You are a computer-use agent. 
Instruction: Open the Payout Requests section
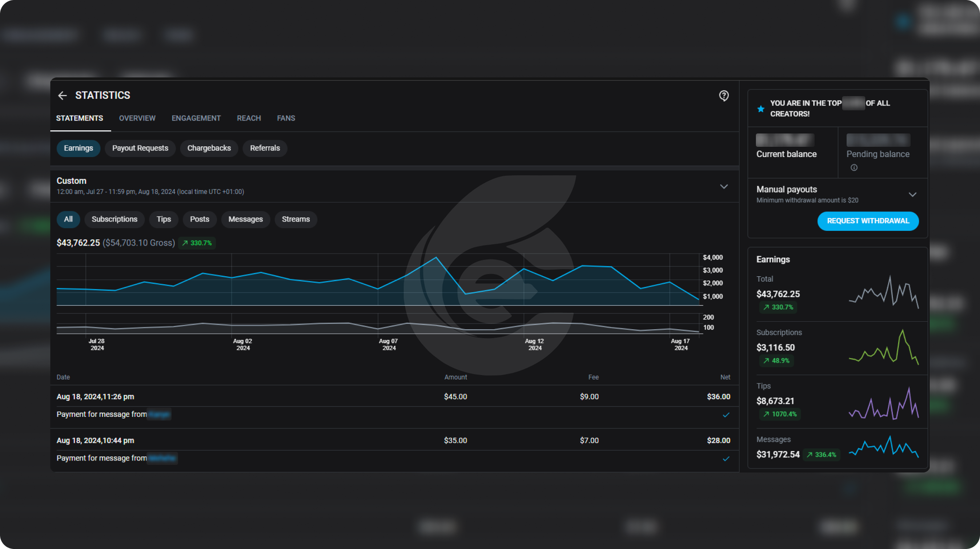[140, 148]
